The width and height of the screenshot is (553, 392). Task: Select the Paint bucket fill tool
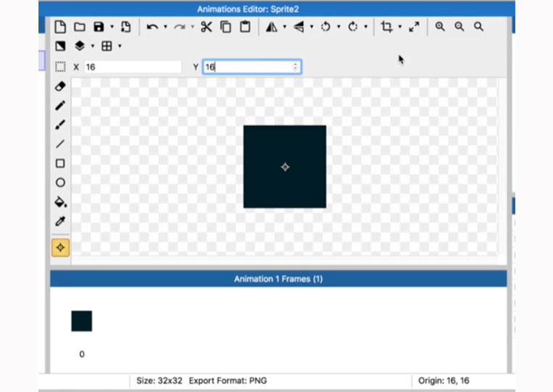click(60, 202)
